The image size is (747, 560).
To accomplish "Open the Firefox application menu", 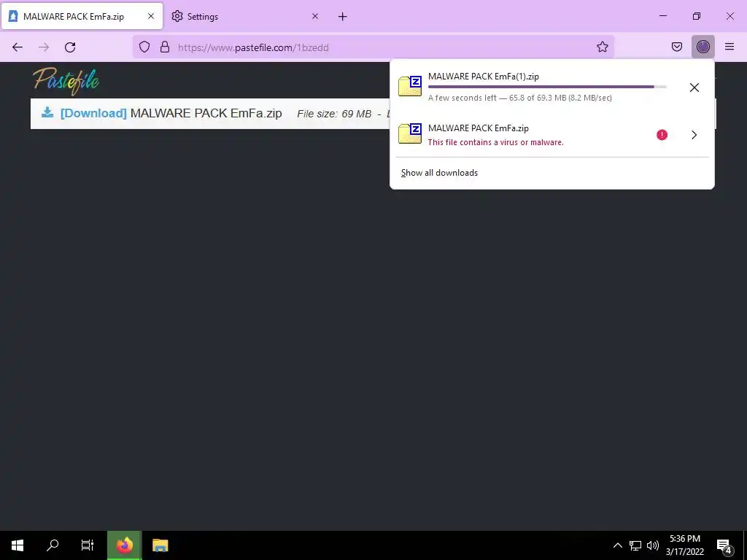I will 729,47.
